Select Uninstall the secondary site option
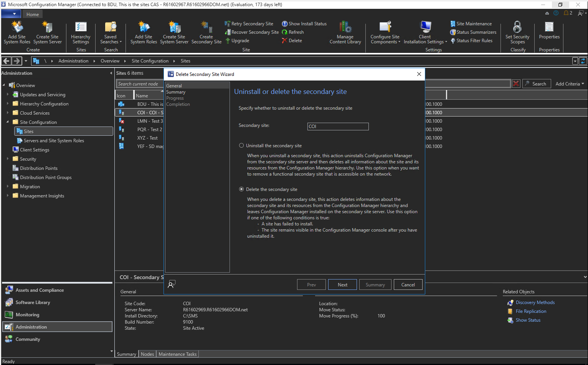The width and height of the screenshot is (588, 365). (241, 145)
